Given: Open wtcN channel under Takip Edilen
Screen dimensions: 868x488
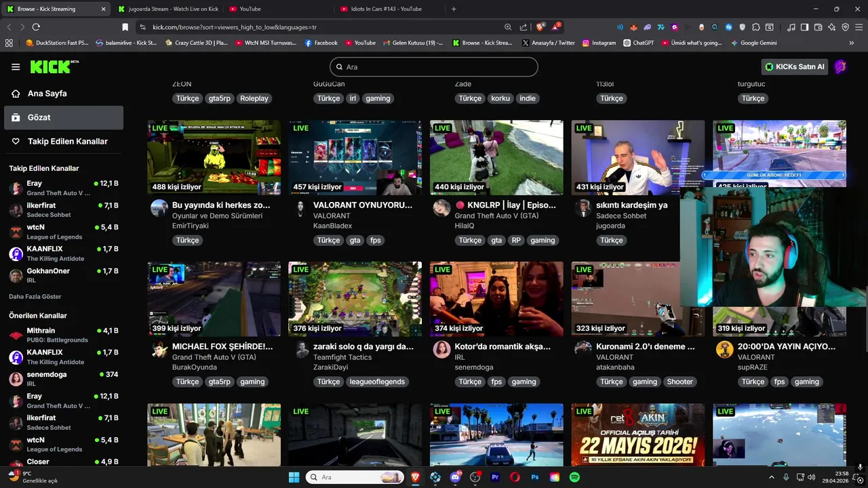Looking at the screenshot, I should click(64, 232).
